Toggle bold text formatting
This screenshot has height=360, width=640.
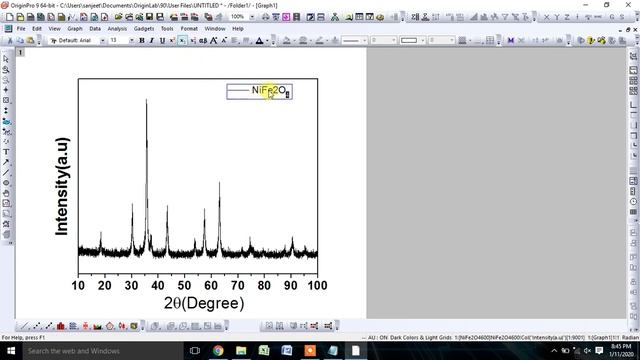tap(142, 40)
